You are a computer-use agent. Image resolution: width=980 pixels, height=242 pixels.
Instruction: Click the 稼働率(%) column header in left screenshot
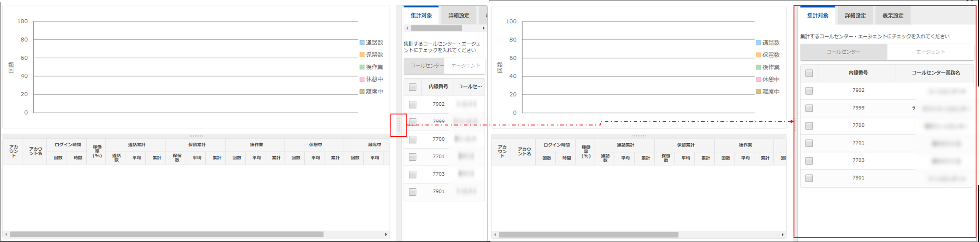click(x=97, y=152)
